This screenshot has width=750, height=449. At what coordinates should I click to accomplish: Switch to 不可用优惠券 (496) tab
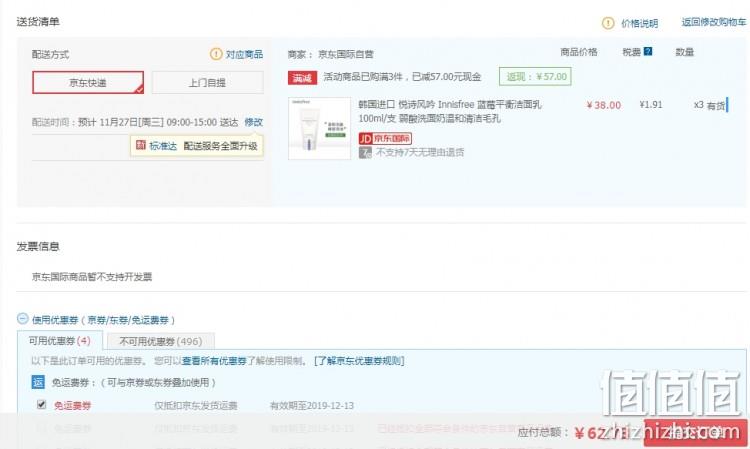point(161,341)
